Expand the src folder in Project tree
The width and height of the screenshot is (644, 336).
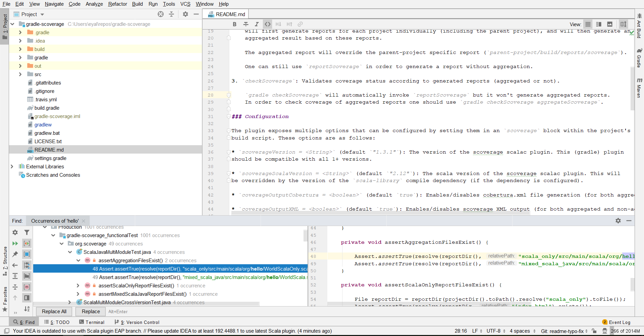(20, 74)
